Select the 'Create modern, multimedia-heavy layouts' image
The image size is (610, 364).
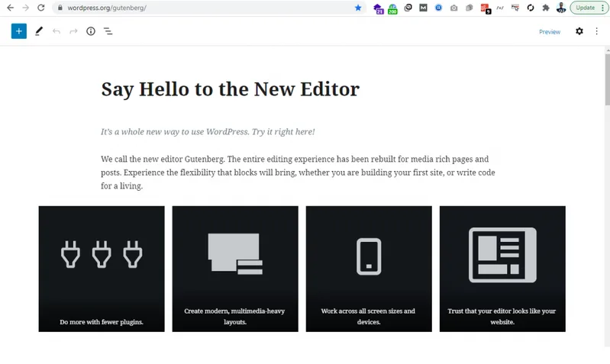tap(235, 269)
